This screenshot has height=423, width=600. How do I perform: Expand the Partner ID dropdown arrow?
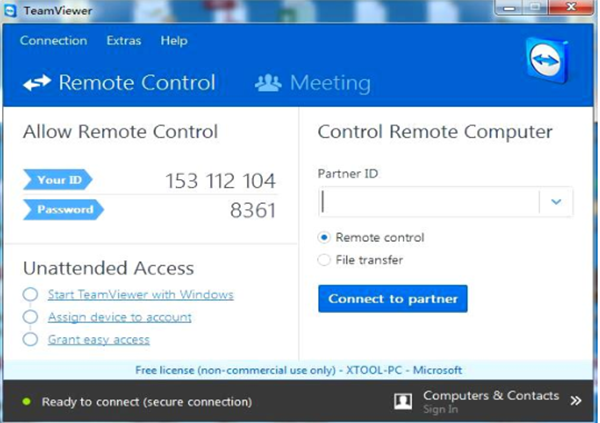tap(556, 202)
